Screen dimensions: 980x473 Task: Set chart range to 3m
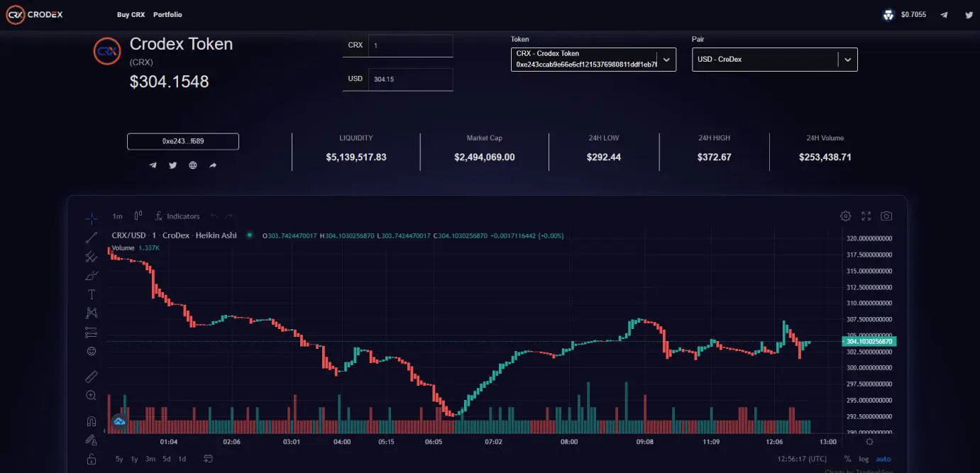pyautogui.click(x=150, y=459)
